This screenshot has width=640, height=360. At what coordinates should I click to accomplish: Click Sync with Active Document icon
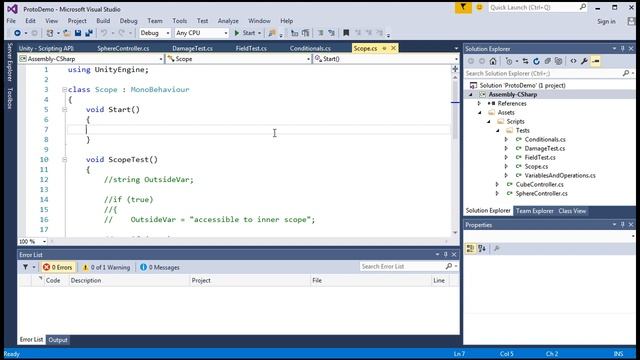(x=525, y=61)
